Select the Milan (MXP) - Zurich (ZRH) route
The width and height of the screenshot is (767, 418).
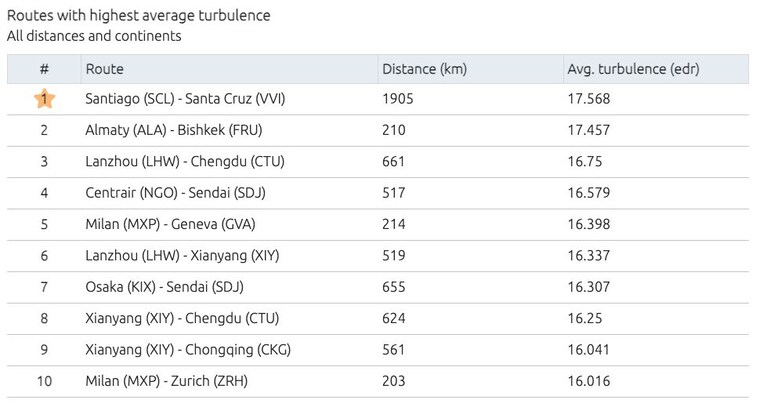166,381
